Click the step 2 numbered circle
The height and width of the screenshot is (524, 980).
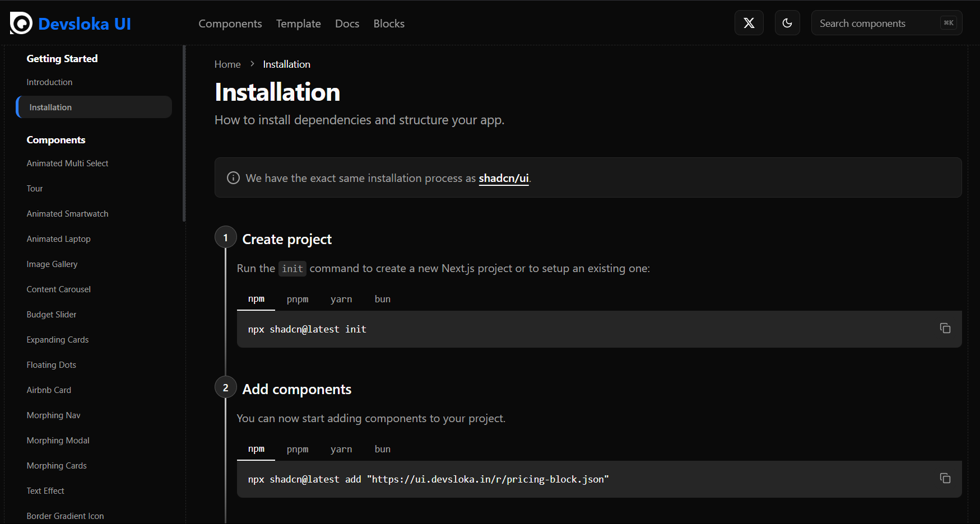click(x=225, y=387)
